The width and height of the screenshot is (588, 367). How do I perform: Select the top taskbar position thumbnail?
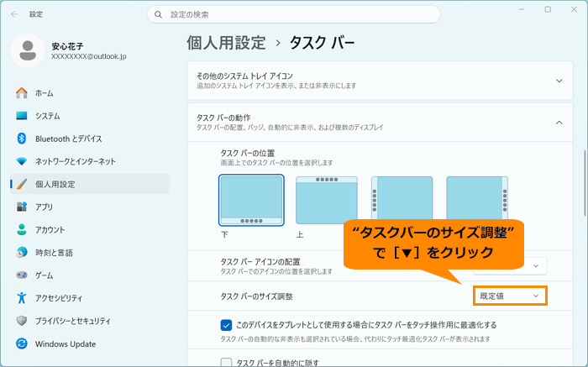(327, 200)
